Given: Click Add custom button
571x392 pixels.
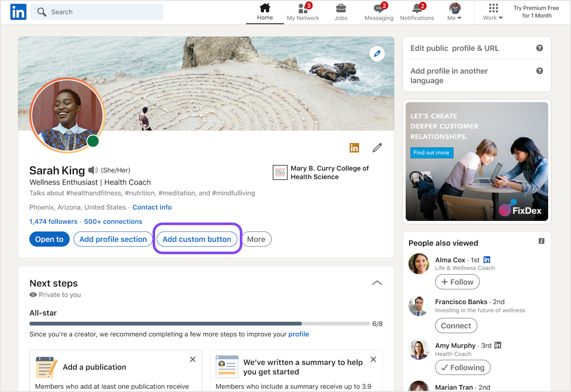Looking at the screenshot, I should pyautogui.click(x=197, y=239).
